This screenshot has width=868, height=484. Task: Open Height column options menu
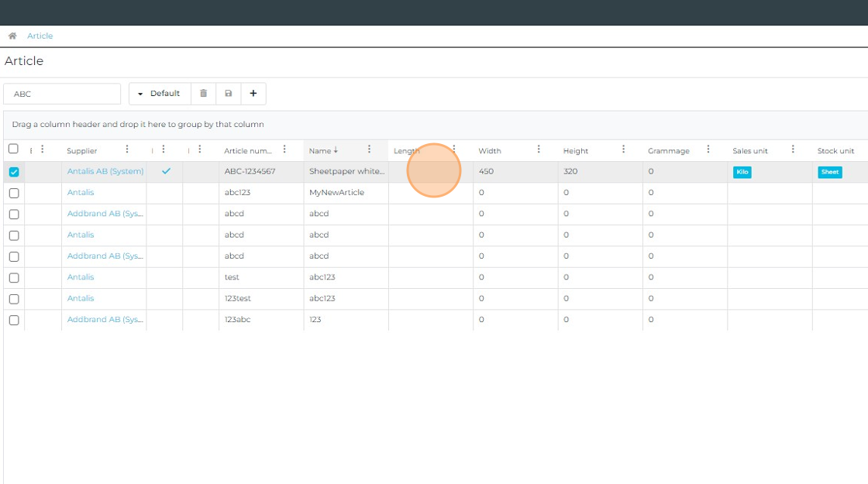[623, 149]
